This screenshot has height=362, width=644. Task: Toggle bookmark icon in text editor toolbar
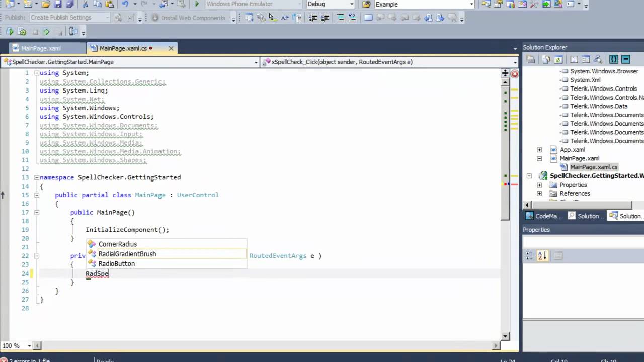368,18
